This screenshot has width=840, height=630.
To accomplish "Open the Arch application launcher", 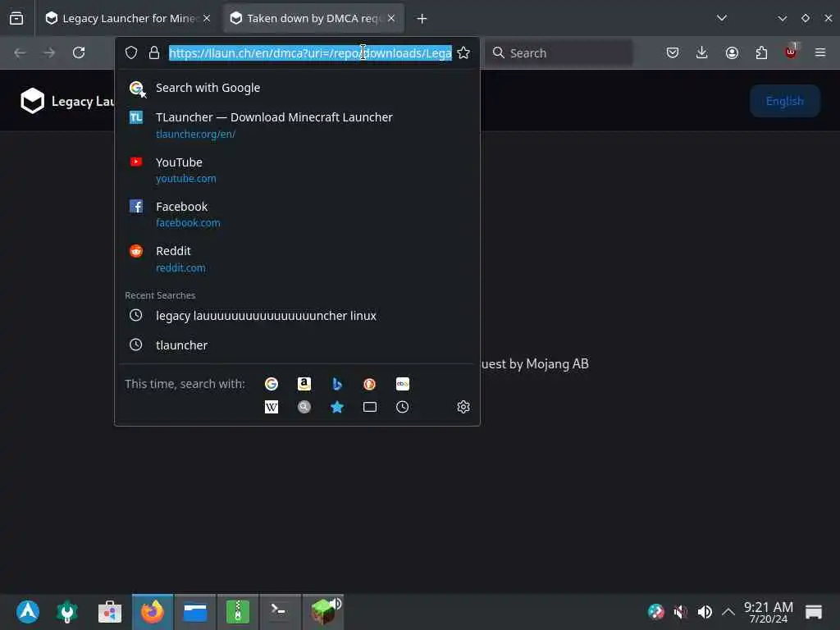I will pos(28,612).
